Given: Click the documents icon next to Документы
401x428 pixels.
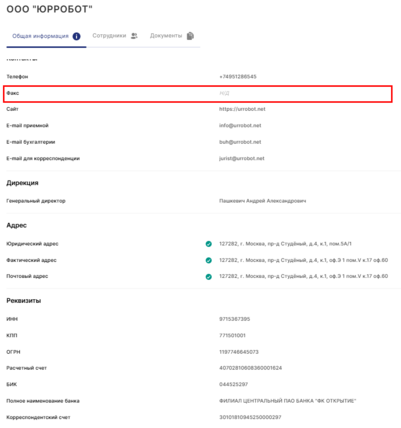Looking at the screenshot, I should click(190, 36).
